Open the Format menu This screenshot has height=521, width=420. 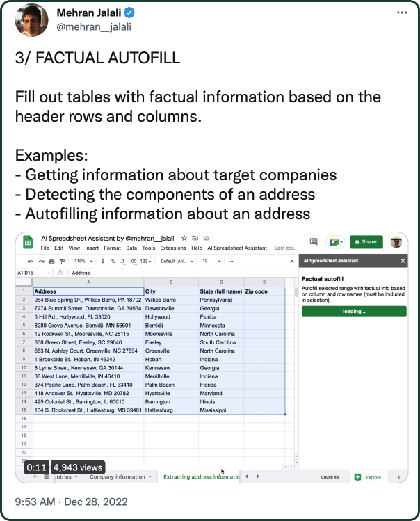click(x=113, y=248)
